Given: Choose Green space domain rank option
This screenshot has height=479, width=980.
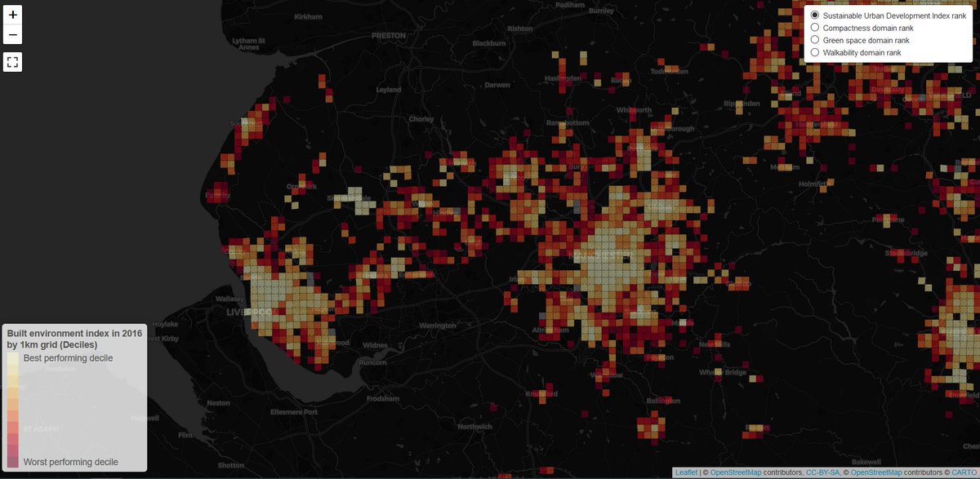Looking at the screenshot, I should click(x=815, y=40).
